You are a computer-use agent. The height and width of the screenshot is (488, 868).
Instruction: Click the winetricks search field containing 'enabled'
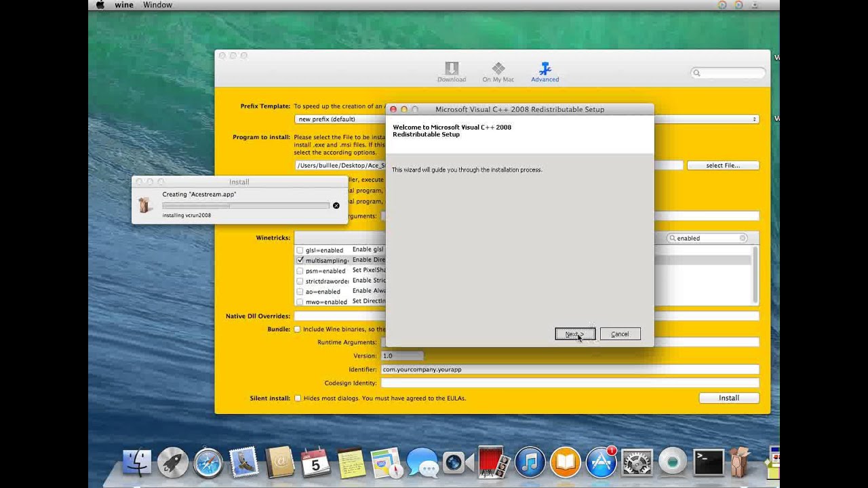pos(707,238)
